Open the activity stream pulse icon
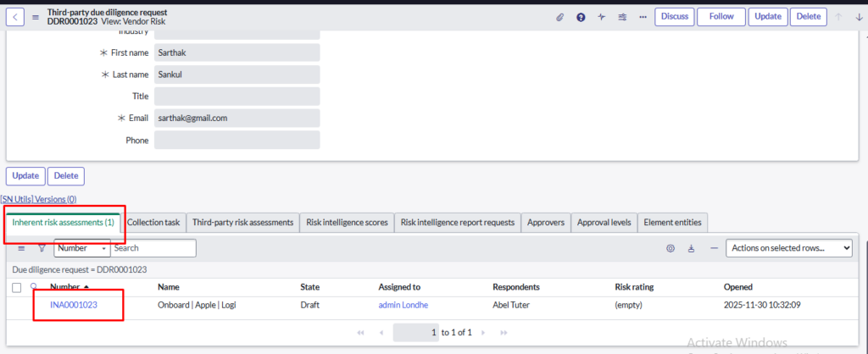Screen dimensions: 868x354 coord(602,17)
